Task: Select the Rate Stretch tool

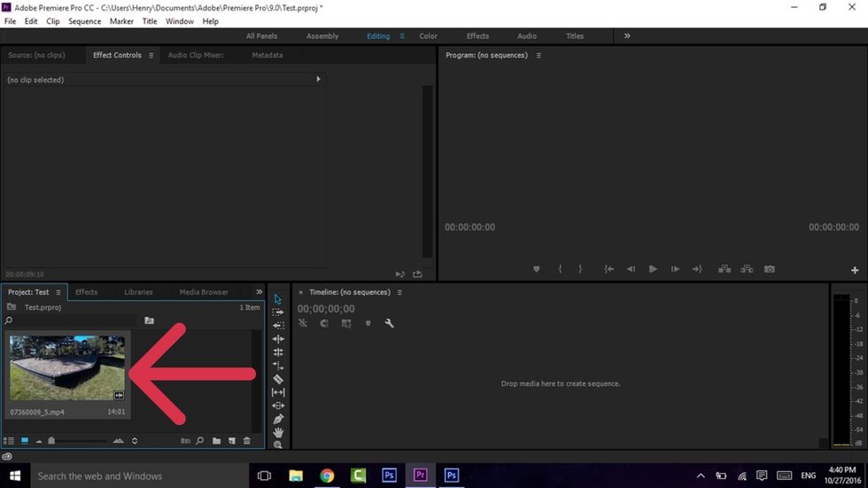Action: point(278,365)
